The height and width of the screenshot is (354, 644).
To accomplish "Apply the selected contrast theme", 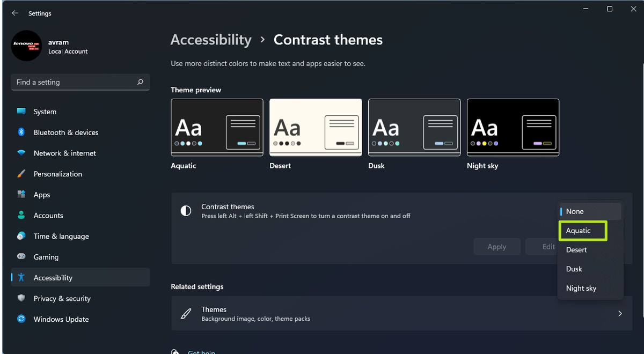I will pos(496,246).
